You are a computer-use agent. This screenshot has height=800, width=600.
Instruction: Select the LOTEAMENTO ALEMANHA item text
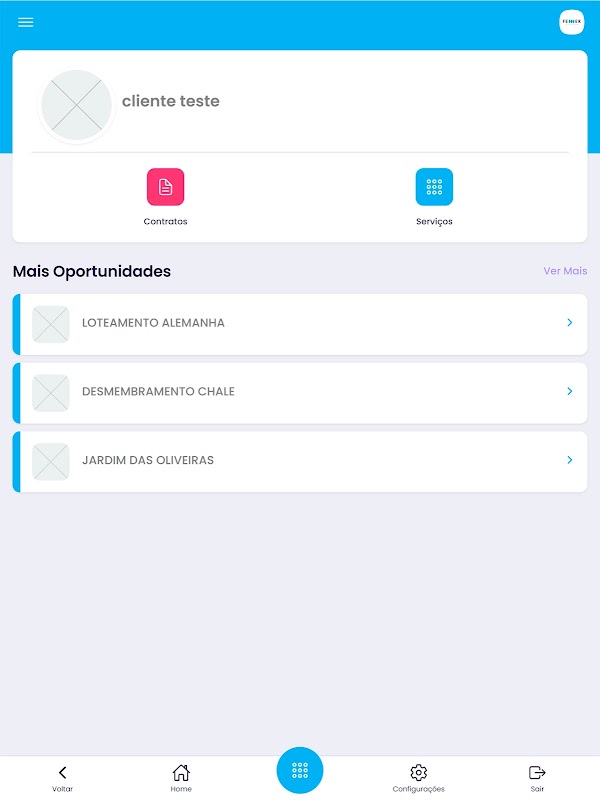point(153,323)
